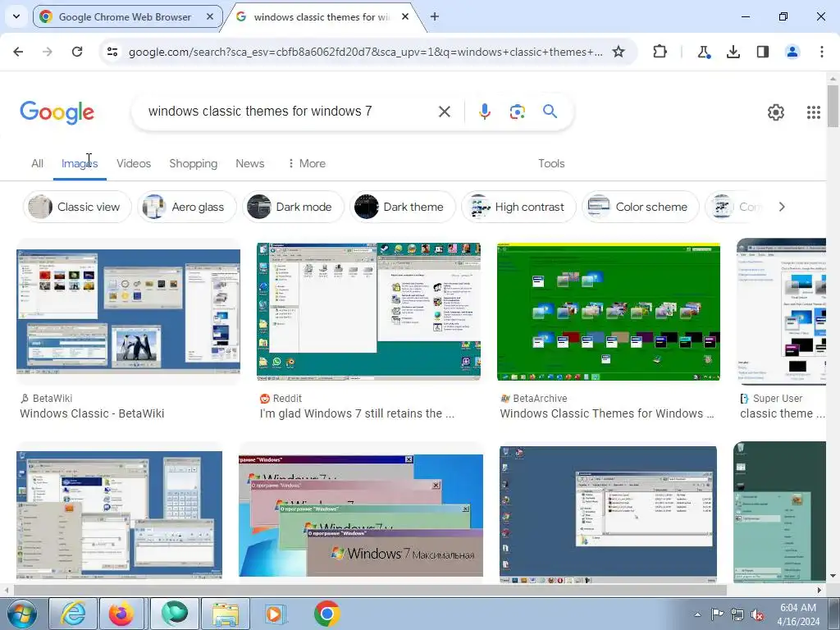Open Action Center flag in tray
Image resolution: width=840 pixels, height=630 pixels.
pyautogui.click(x=716, y=614)
